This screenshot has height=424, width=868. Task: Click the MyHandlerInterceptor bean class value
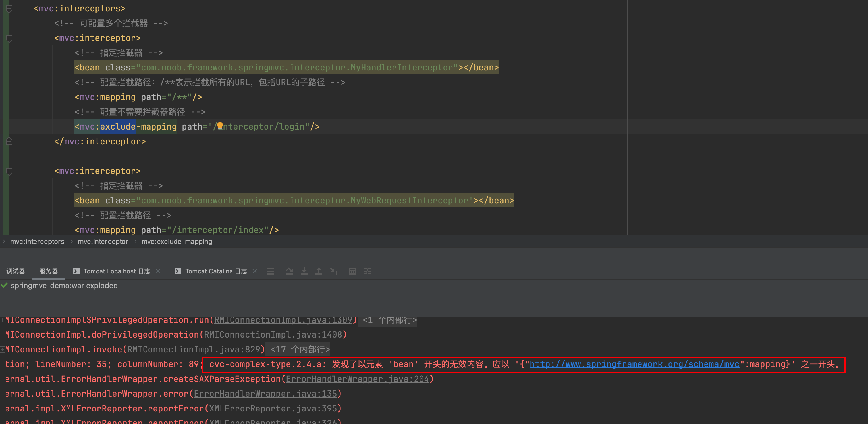[x=297, y=68]
